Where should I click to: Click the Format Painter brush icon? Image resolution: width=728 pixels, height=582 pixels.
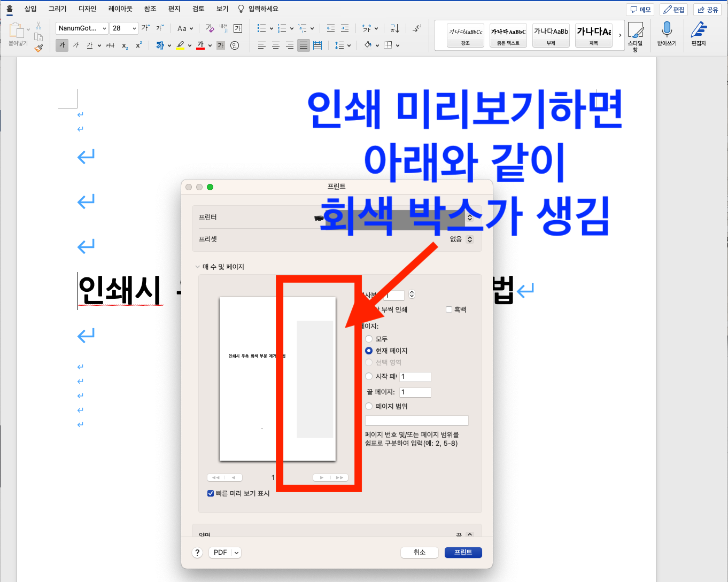[38, 48]
